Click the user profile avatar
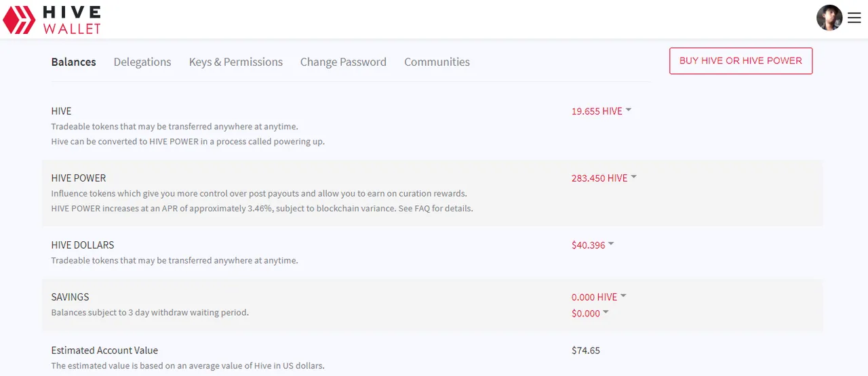The width and height of the screenshot is (868, 376). coord(829,18)
